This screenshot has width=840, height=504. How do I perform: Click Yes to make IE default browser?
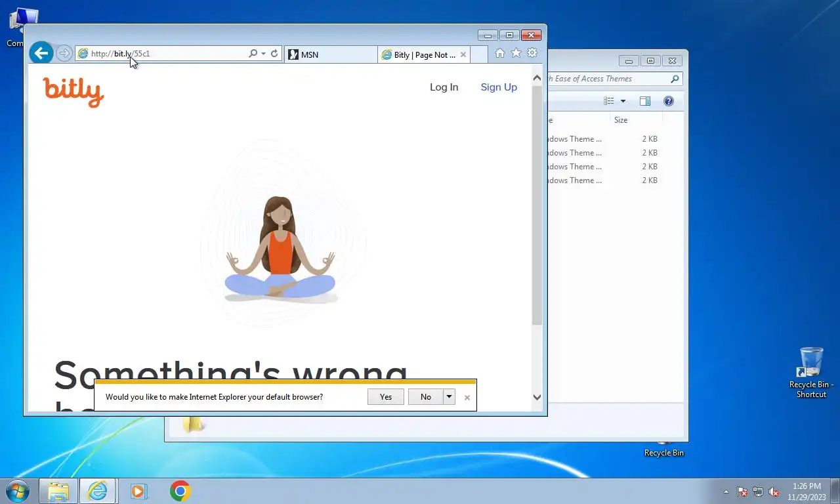click(x=386, y=397)
